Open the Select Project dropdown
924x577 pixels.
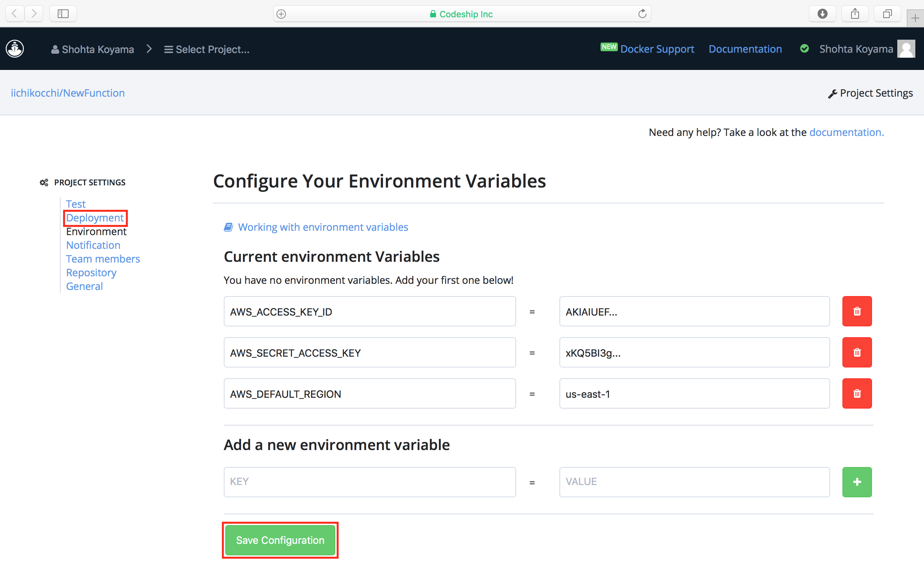[206, 49]
